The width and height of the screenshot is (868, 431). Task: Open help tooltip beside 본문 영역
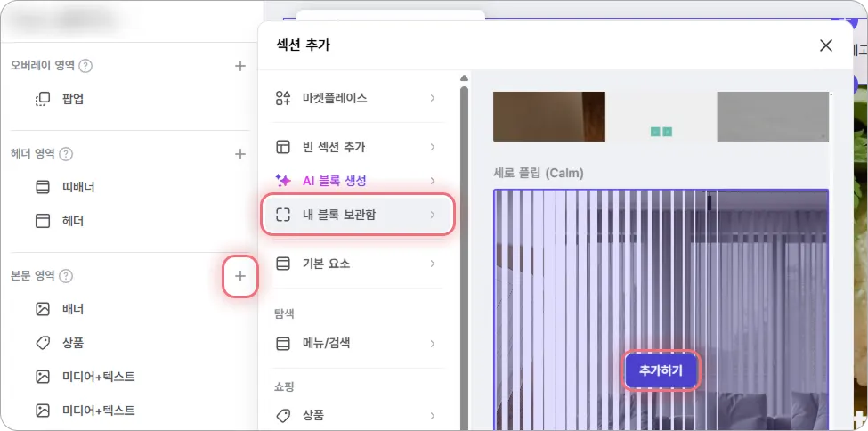(x=66, y=275)
